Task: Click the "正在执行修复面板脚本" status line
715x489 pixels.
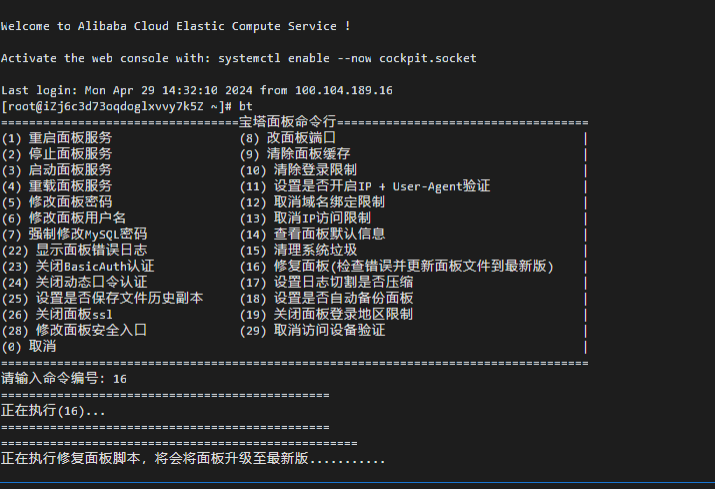Action: click(x=193, y=458)
